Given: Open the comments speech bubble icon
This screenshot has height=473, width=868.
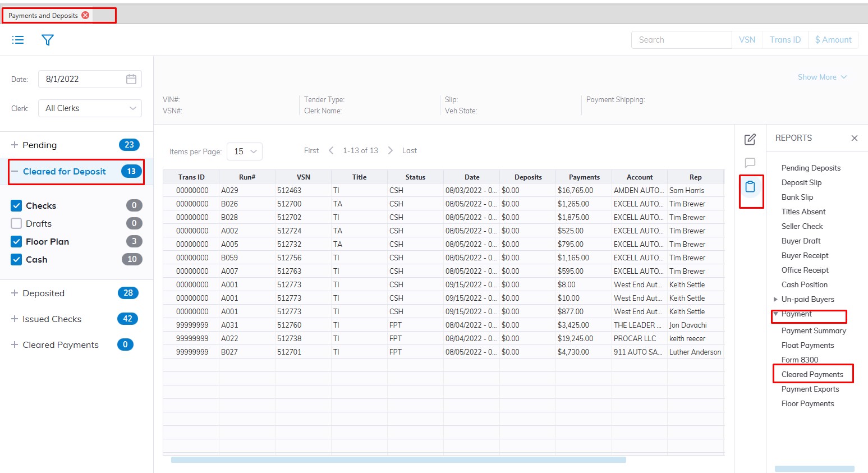Looking at the screenshot, I should (x=750, y=163).
